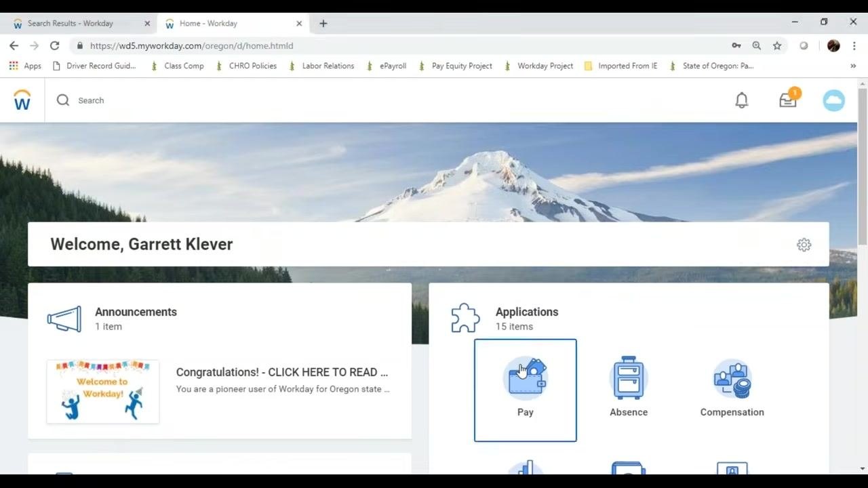Click the Applications 15 items heading
The height and width of the screenshot is (488, 868).
pos(527,319)
